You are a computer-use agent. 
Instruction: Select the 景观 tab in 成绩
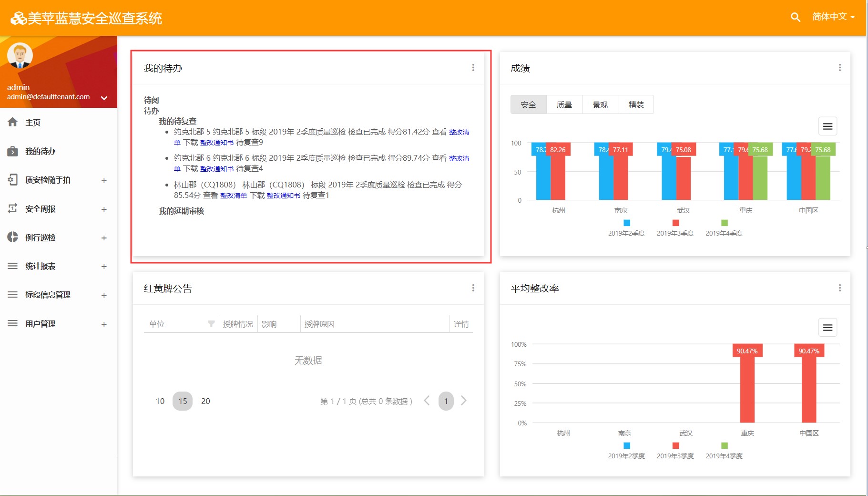600,104
